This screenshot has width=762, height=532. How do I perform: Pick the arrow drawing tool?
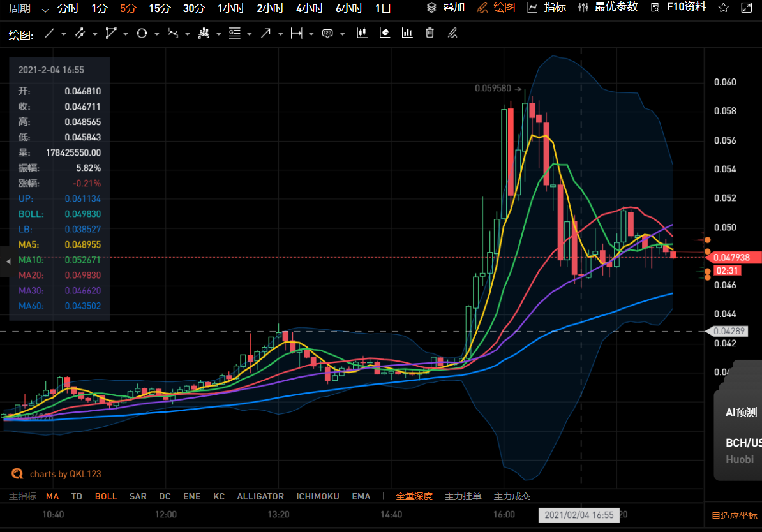[266, 33]
